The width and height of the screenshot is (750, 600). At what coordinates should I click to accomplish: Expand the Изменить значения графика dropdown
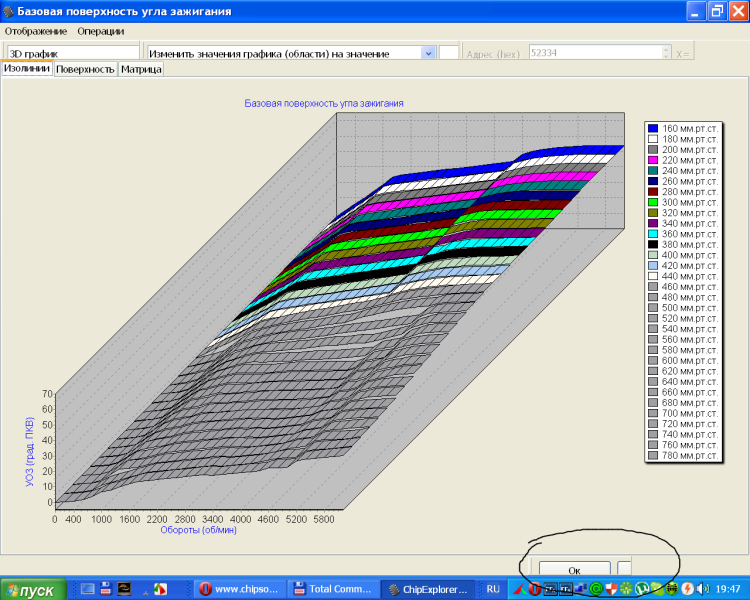[428, 53]
